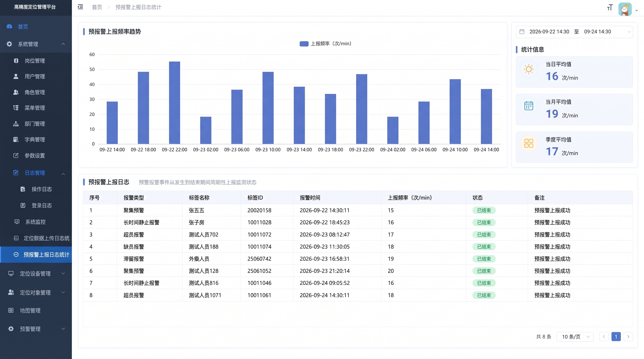Viewport: 644px width, 359px height.
Task: Click 已结束 status tag in row 1
Action: coord(484,210)
